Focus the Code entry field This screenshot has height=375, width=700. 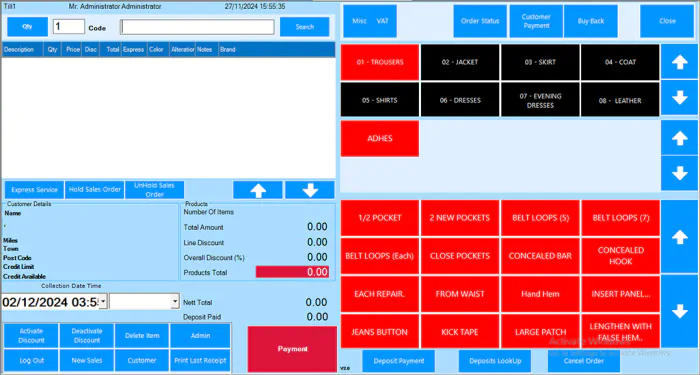(x=197, y=27)
